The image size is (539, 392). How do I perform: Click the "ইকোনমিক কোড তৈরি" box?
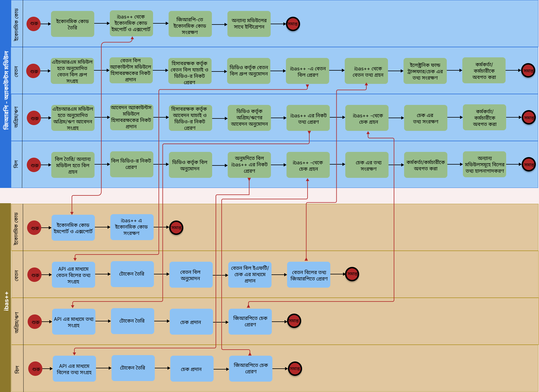click(x=73, y=24)
